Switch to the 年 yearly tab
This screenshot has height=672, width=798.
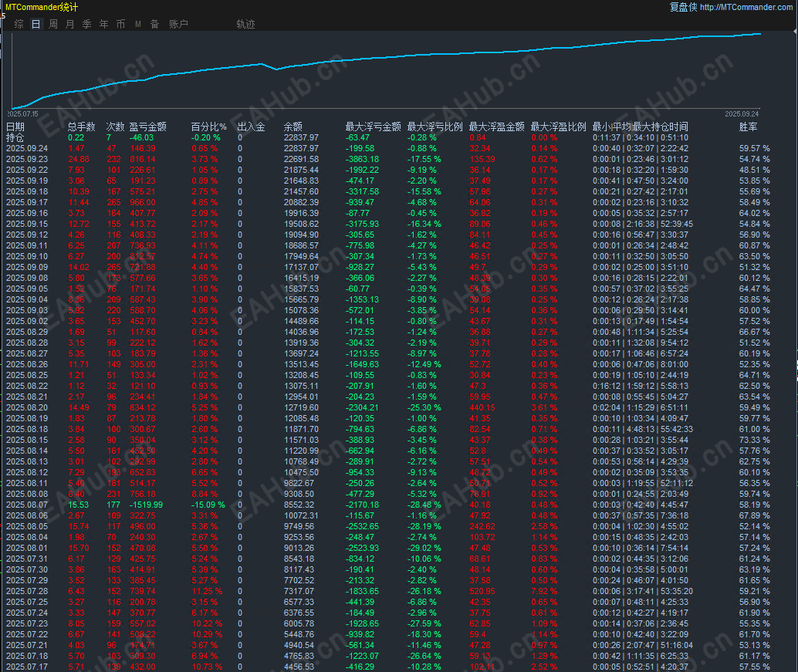point(104,24)
